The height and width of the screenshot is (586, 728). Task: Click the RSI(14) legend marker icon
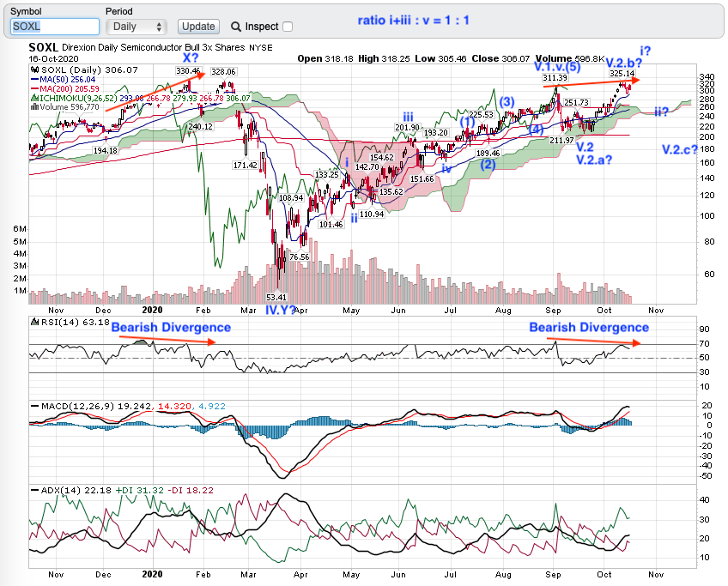click(x=32, y=323)
